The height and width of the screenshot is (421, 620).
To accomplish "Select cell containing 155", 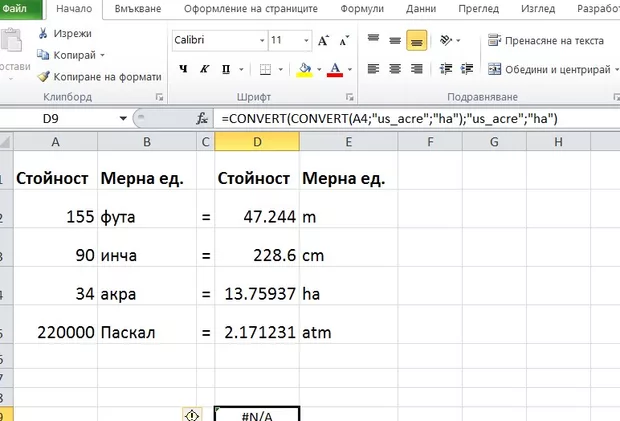I will pos(55,209).
